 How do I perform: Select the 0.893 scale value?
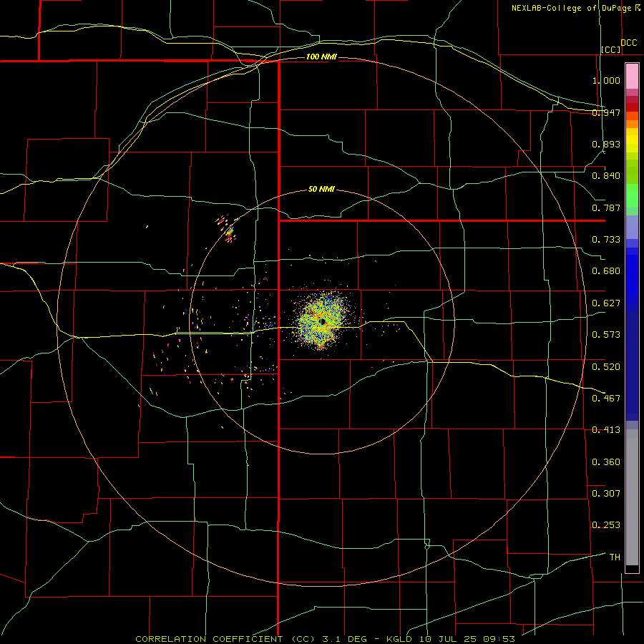coord(606,144)
